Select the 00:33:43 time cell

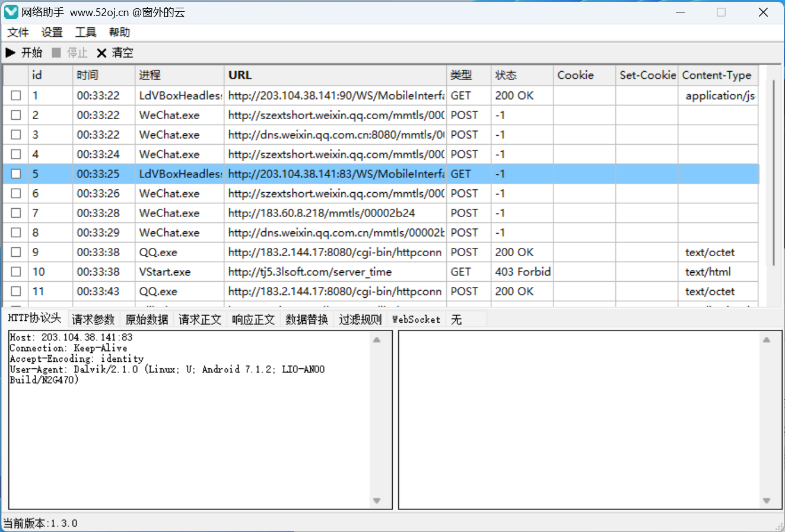104,291
